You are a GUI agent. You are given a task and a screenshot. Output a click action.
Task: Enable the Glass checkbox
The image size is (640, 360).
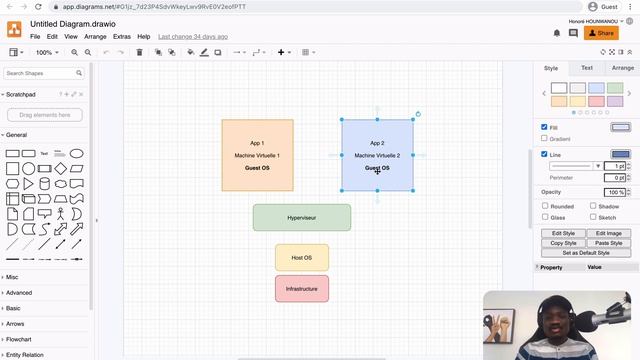545,217
